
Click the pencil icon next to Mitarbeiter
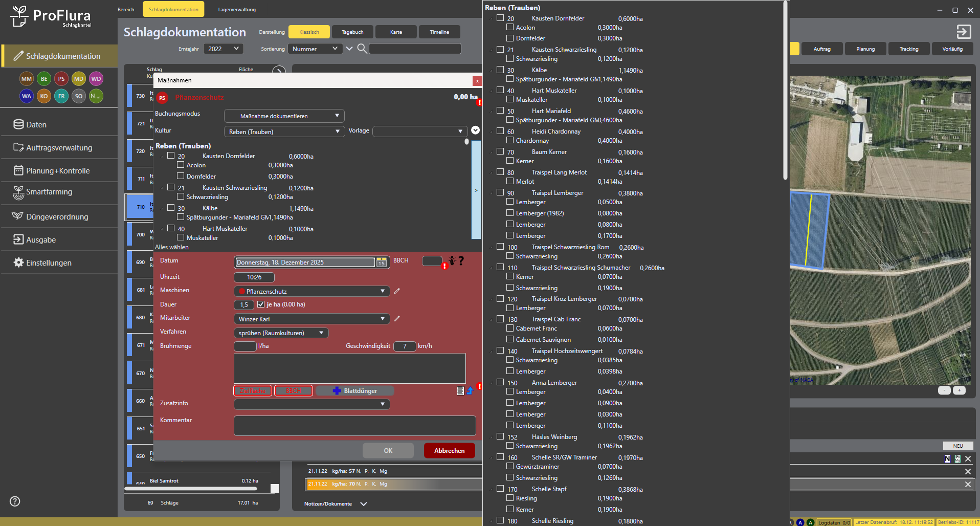[397, 319]
